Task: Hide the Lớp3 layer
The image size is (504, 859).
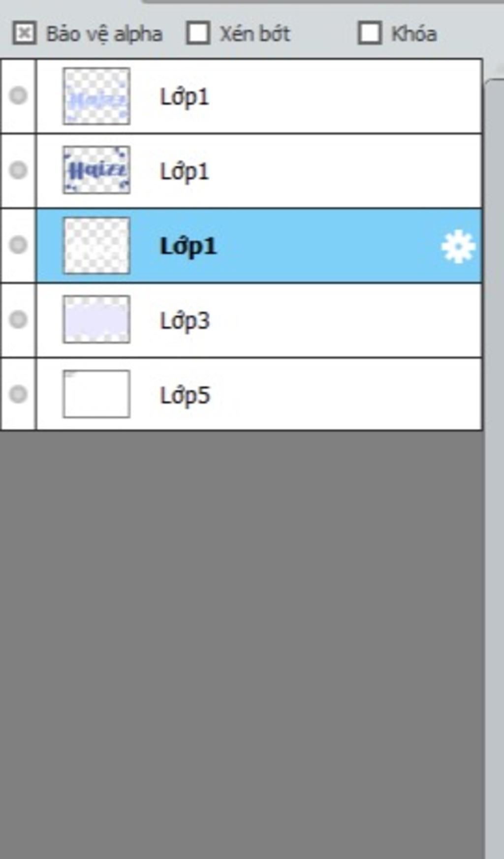Action: [18, 319]
